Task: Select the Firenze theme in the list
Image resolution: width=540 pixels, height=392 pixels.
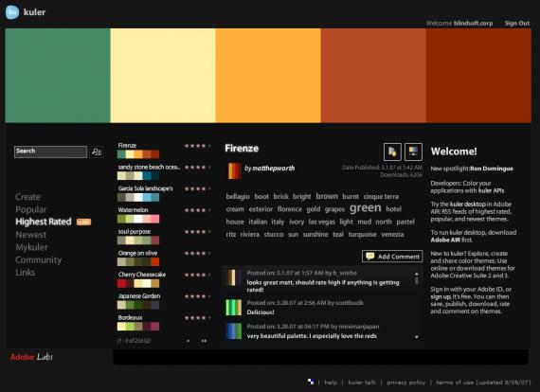Action: tap(127, 146)
